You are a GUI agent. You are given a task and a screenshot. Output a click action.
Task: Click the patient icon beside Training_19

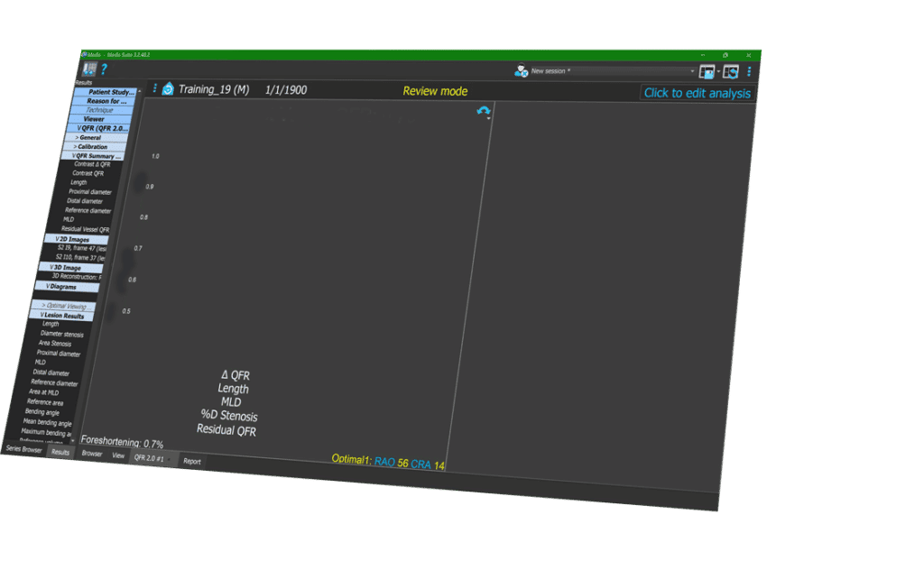[x=167, y=89]
